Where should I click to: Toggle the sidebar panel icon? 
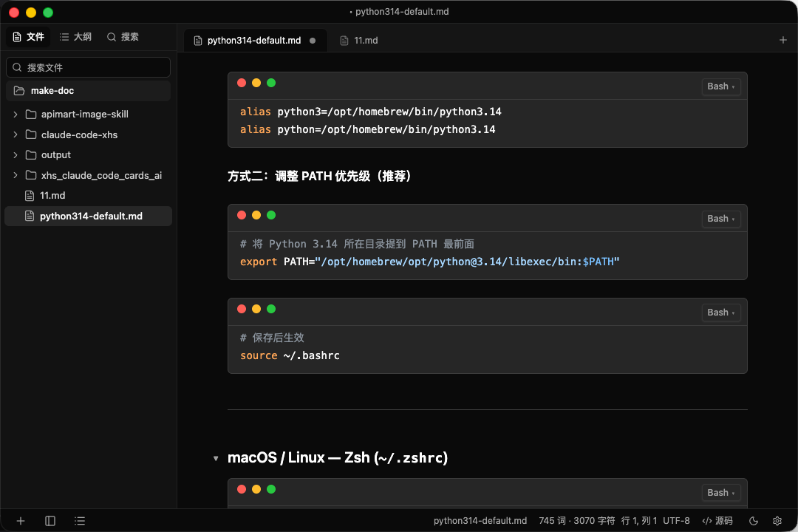pyautogui.click(x=50, y=521)
